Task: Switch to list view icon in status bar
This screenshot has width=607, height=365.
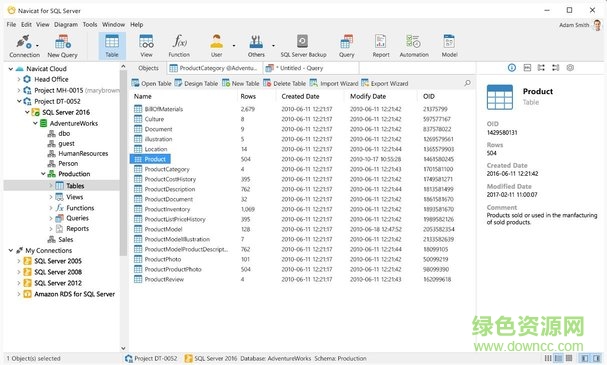Action: pos(548,358)
